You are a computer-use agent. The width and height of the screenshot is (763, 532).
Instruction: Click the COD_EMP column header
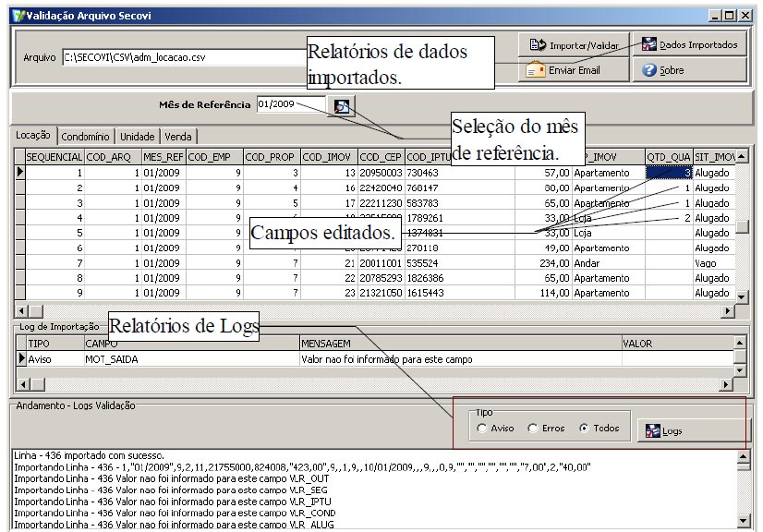(212, 156)
